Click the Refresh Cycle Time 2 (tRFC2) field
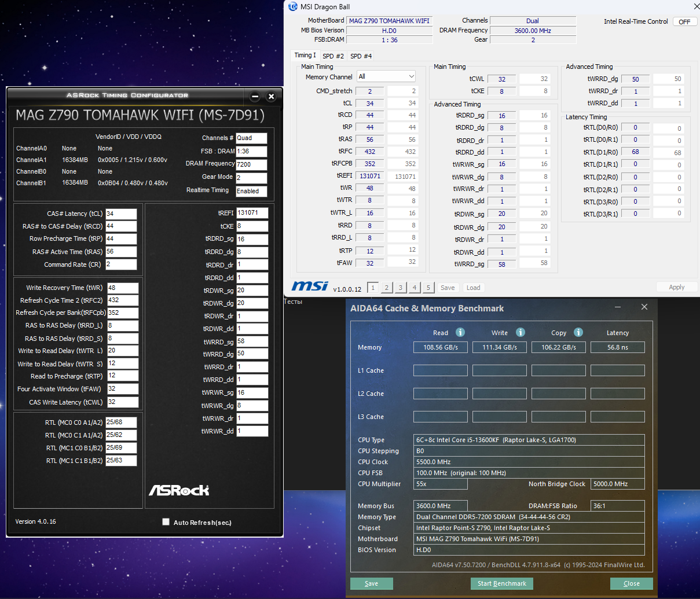700x599 pixels. [x=123, y=300]
